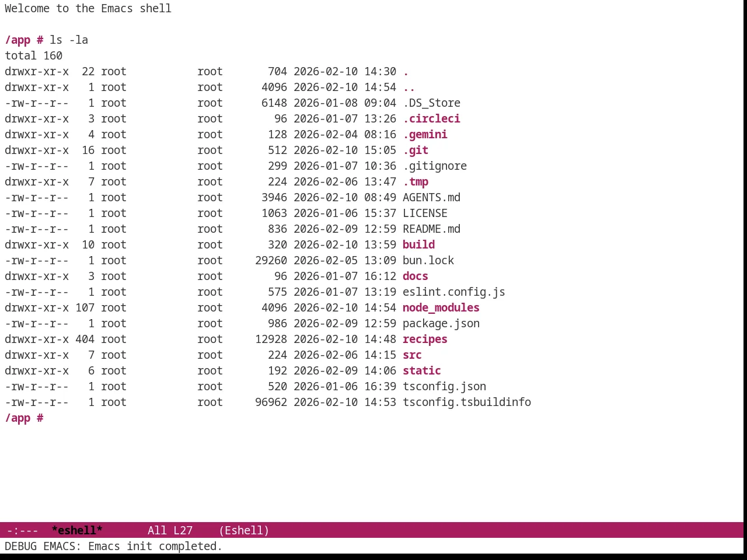This screenshot has height=560, width=747.
Task: Click the .tmp directory entry
Action: (x=416, y=181)
